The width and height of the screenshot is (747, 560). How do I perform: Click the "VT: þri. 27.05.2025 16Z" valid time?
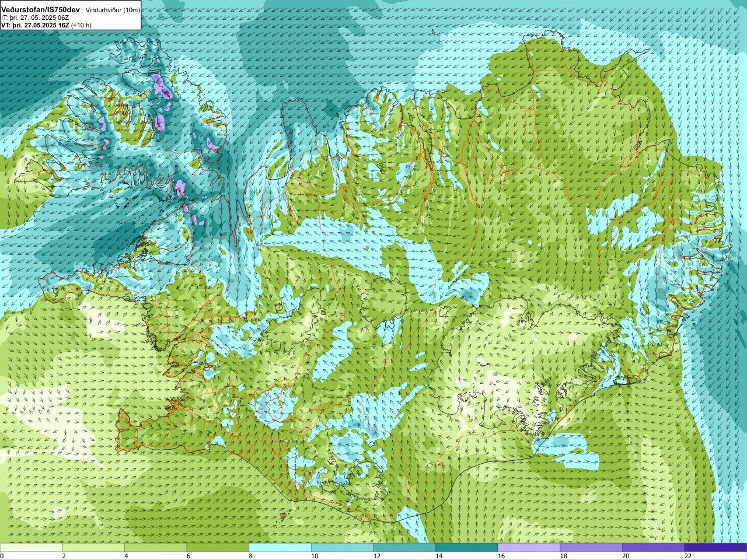click(35, 25)
